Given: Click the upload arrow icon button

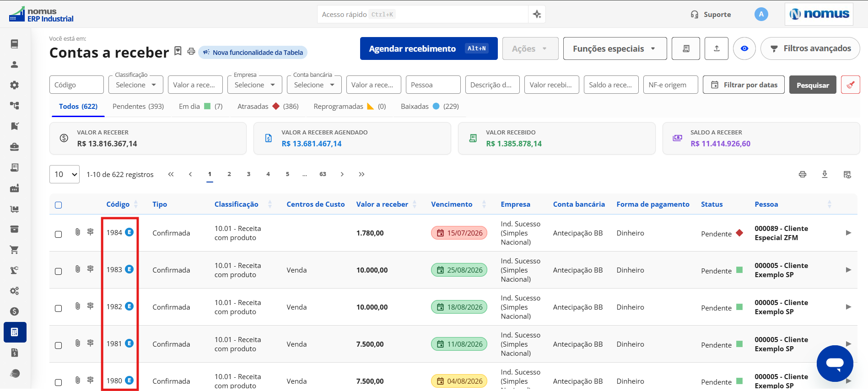Looking at the screenshot, I should coord(717,48).
